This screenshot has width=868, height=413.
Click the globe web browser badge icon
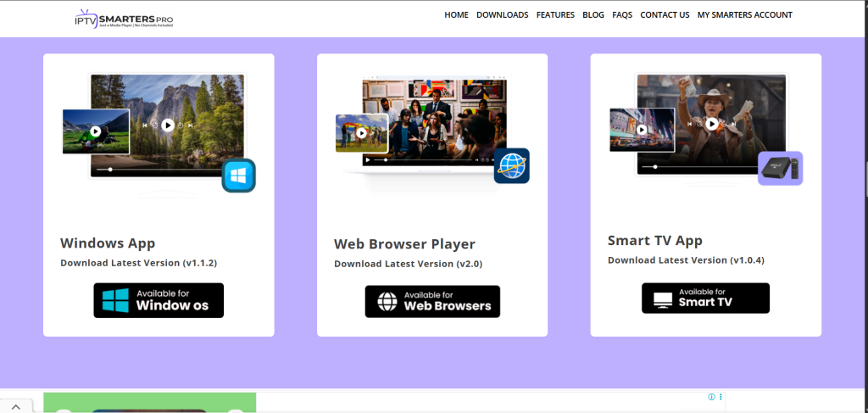coord(511,166)
